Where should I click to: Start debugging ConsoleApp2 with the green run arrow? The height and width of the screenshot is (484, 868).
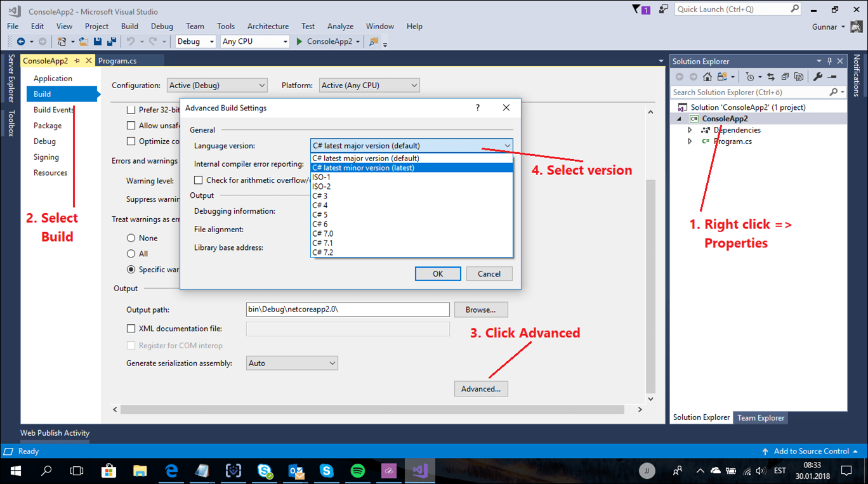[x=298, y=41]
